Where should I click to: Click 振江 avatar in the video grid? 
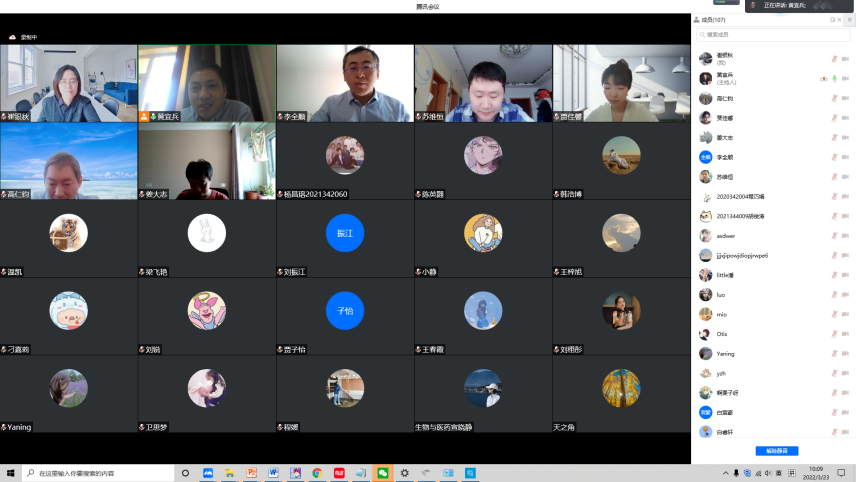pyautogui.click(x=345, y=233)
